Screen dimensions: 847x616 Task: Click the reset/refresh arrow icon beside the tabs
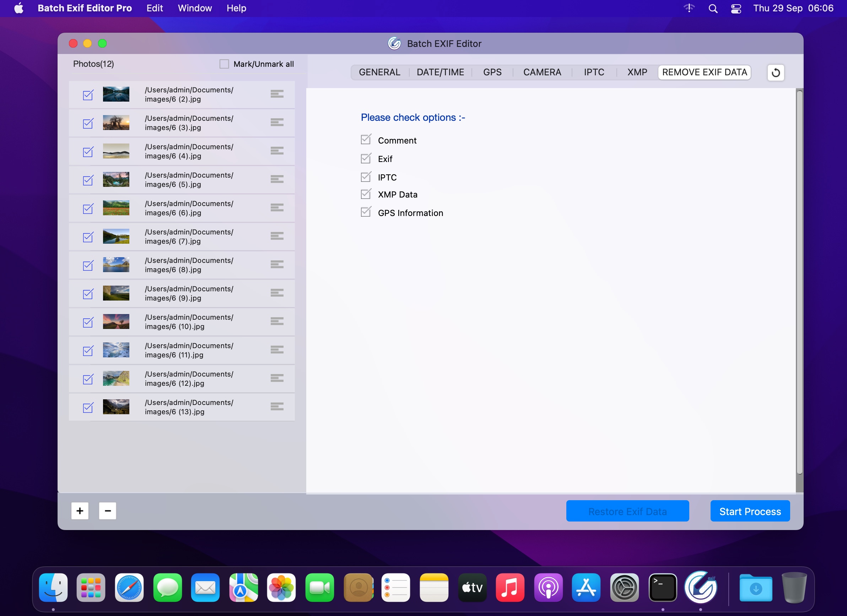pos(776,72)
